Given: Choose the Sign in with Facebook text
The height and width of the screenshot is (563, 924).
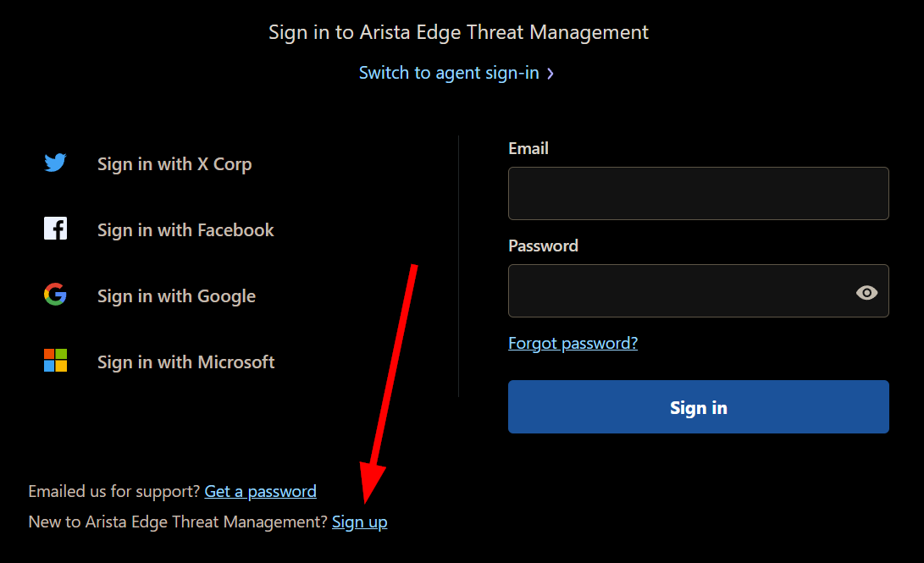Looking at the screenshot, I should click(185, 230).
